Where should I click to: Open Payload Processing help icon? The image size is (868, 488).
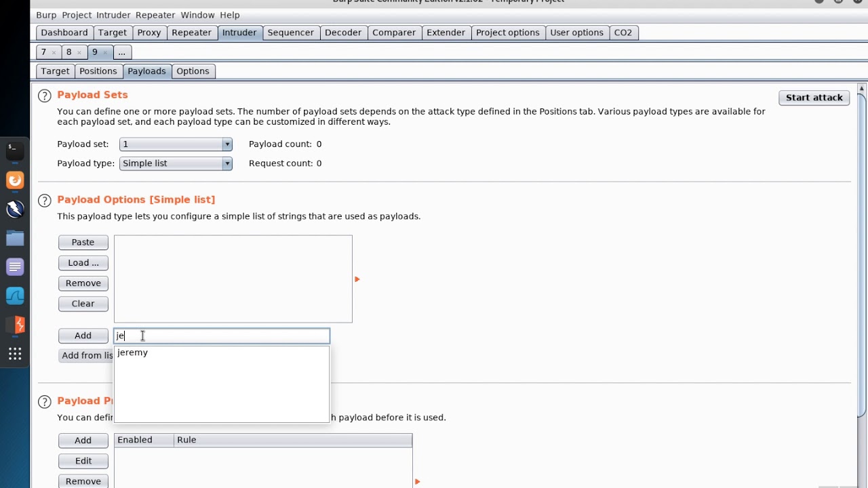pyautogui.click(x=45, y=402)
